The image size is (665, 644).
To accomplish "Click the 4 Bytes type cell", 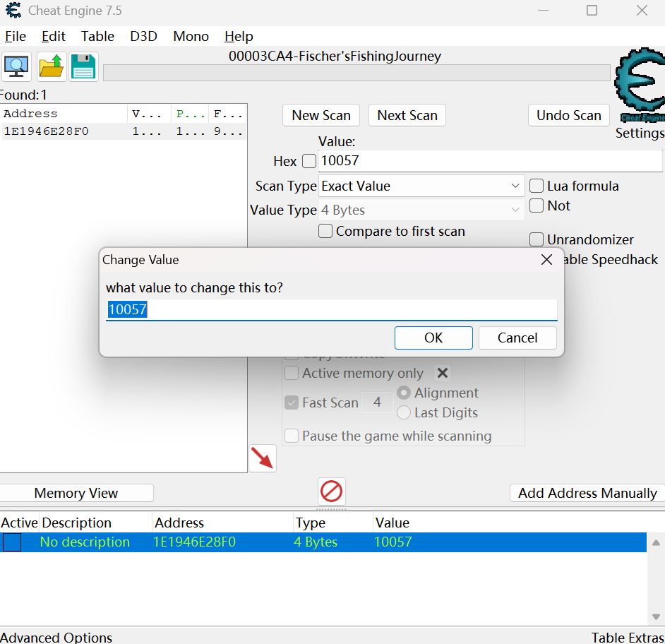I will click(x=316, y=542).
